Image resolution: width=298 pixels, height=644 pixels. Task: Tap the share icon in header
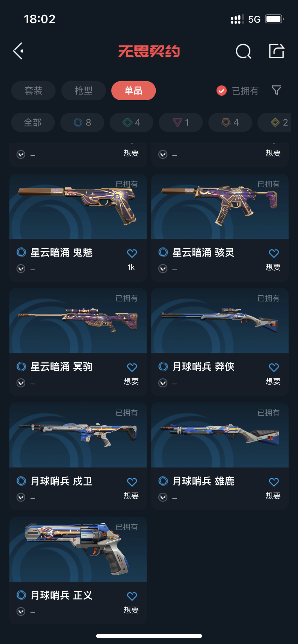tap(276, 51)
